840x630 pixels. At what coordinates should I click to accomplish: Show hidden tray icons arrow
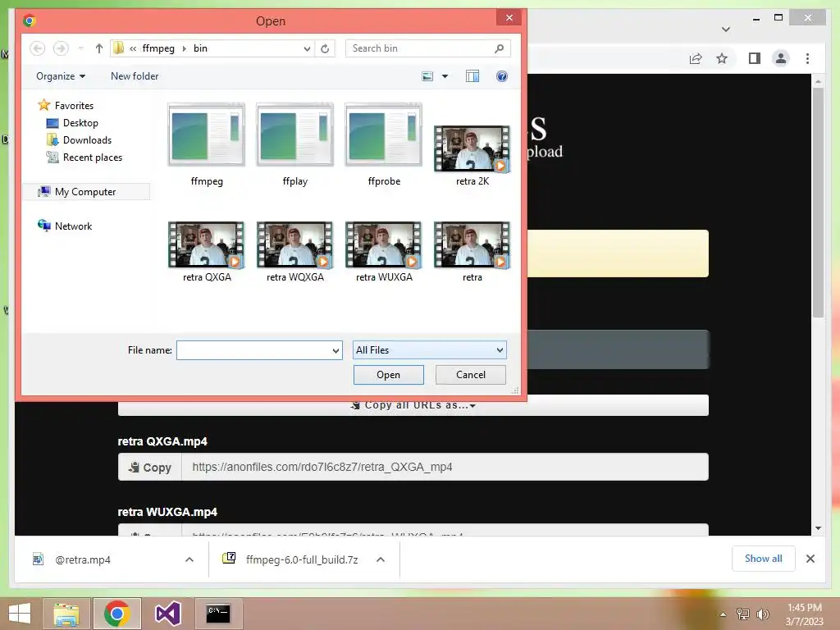click(723, 614)
